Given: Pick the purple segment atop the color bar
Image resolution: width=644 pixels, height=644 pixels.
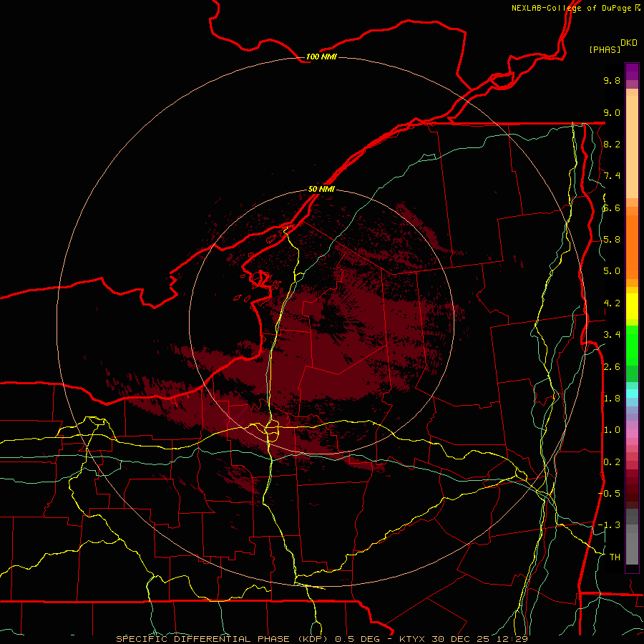Looking at the screenshot, I should click(632, 72).
